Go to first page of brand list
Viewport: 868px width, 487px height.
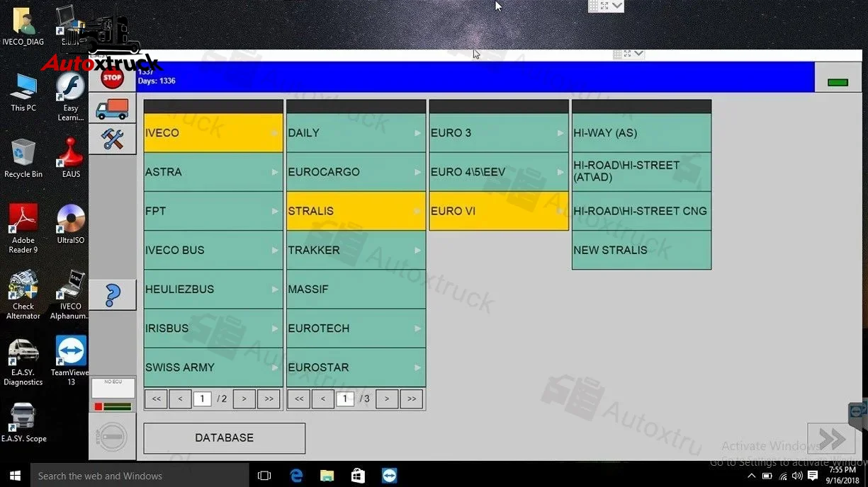(x=157, y=399)
